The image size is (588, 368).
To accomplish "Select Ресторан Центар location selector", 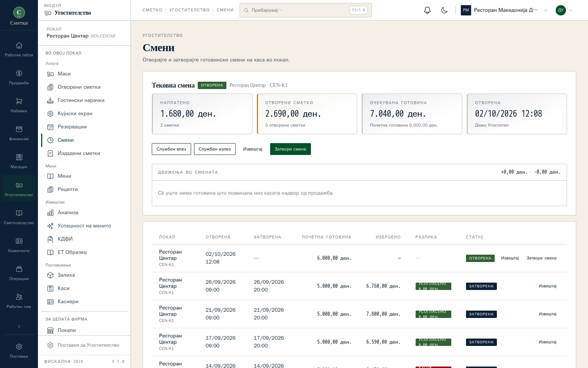I will click(84, 33).
